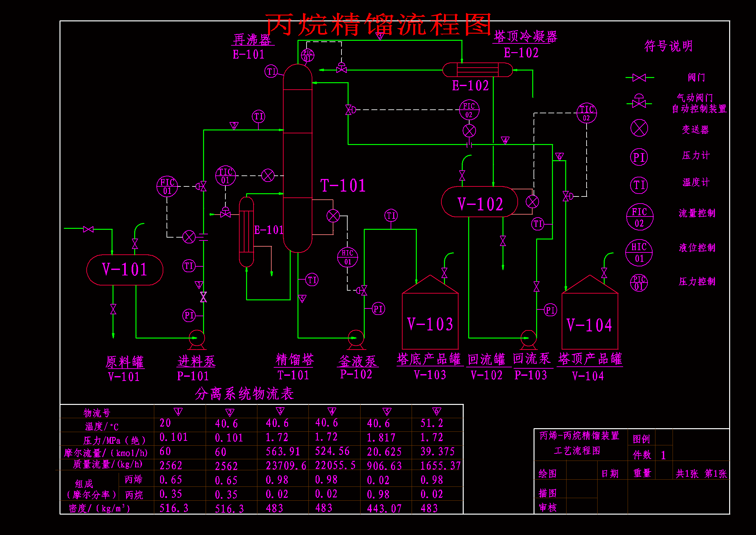Click the HIC 01 symbol in legend

click(639, 253)
